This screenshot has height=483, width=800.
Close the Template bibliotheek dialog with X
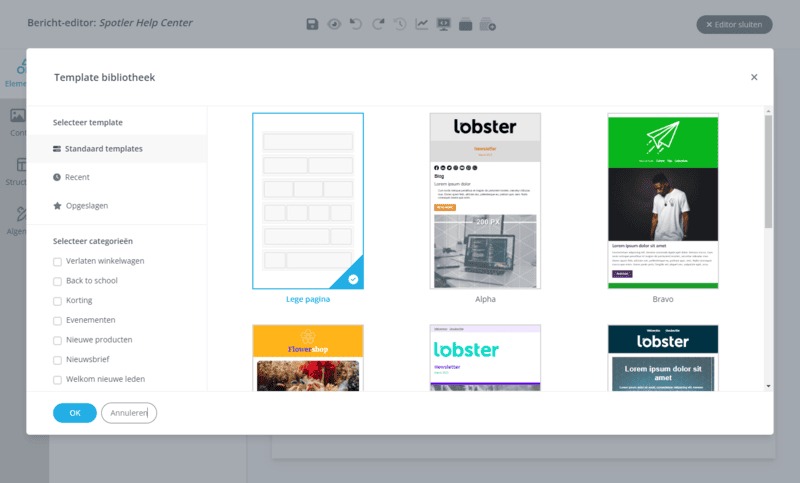[x=754, y=77]
